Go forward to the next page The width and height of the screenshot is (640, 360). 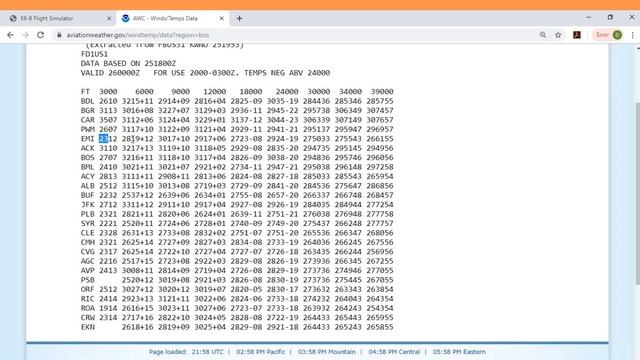(25, 35)
